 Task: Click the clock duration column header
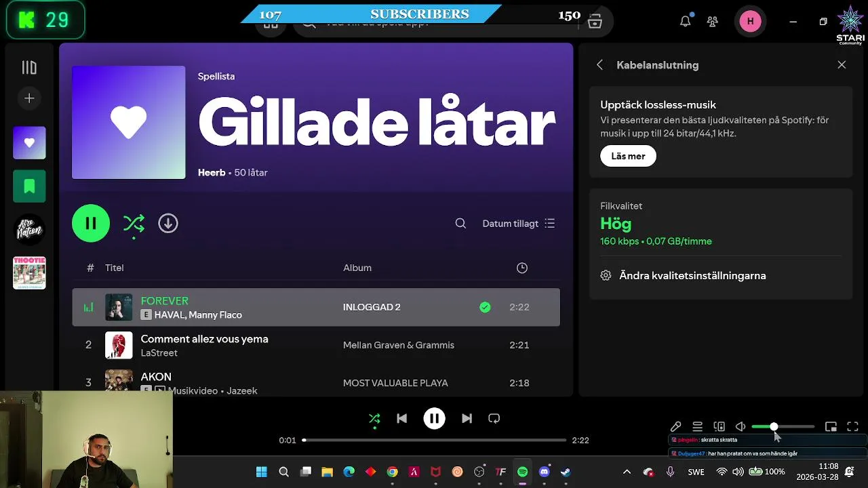click(522, 268)
